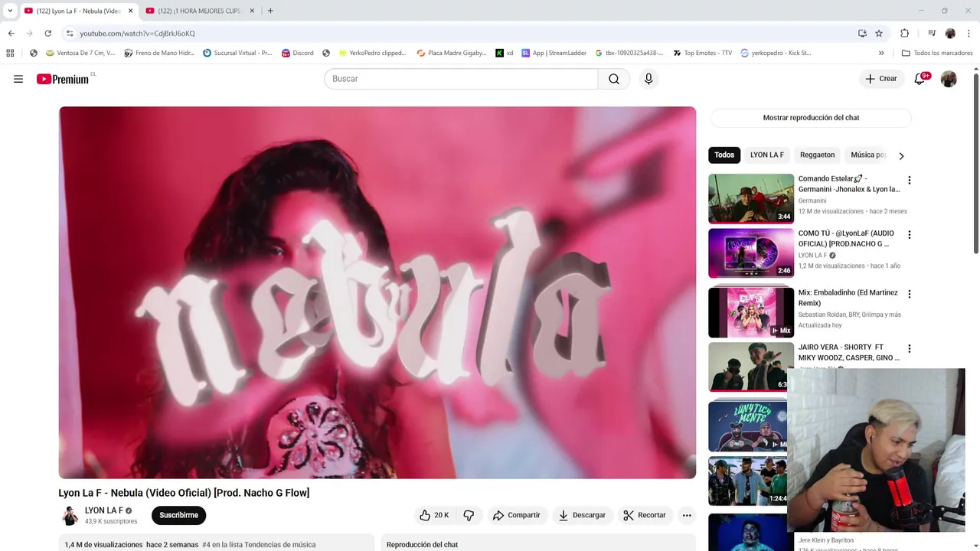Show hidden bookmarks with the chevron

(881, 53)
